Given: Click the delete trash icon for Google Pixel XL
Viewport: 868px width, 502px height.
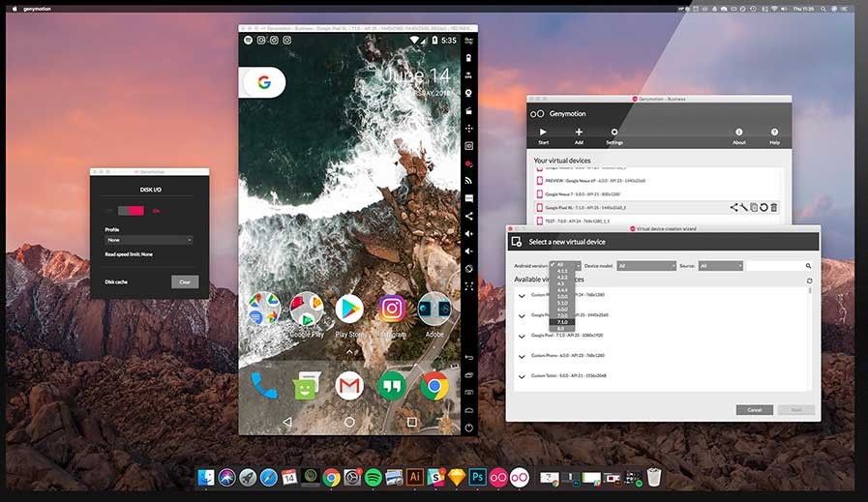Looking at the screenshot, I should tap(773, 207).
